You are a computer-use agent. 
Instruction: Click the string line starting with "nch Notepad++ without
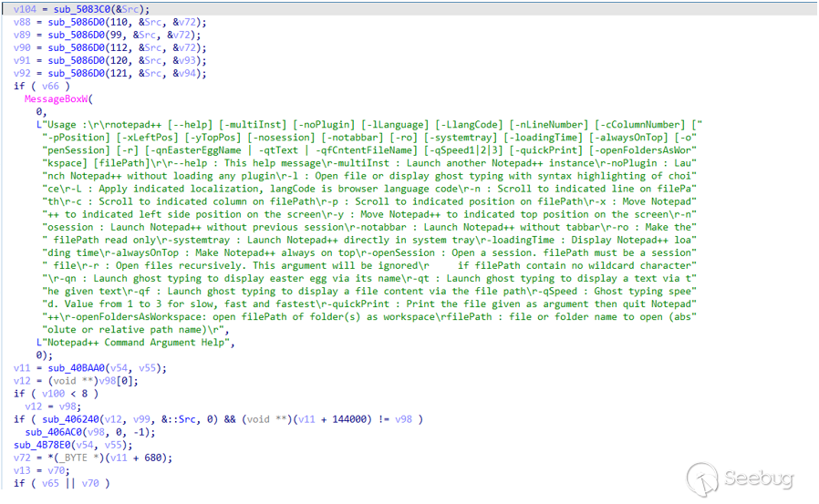click(369, 176)
